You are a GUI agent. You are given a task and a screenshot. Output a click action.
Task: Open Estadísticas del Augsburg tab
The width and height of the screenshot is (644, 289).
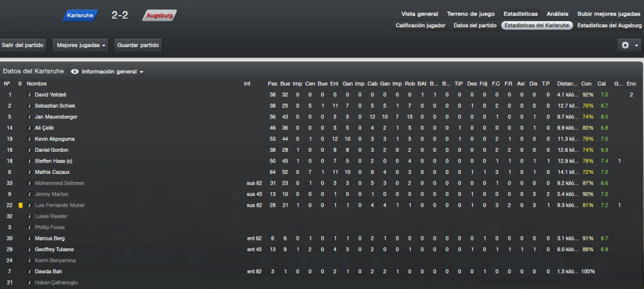[609, 25]
